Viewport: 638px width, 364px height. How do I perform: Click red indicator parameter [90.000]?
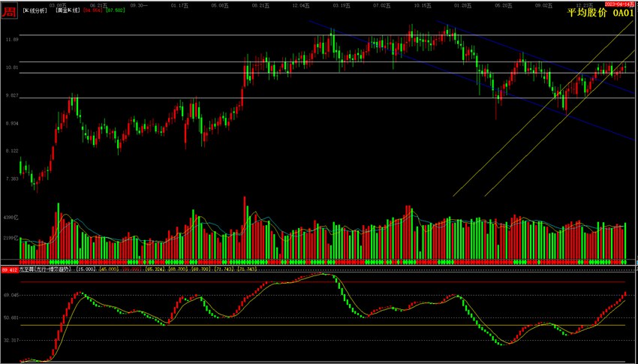tap(132, 269)
